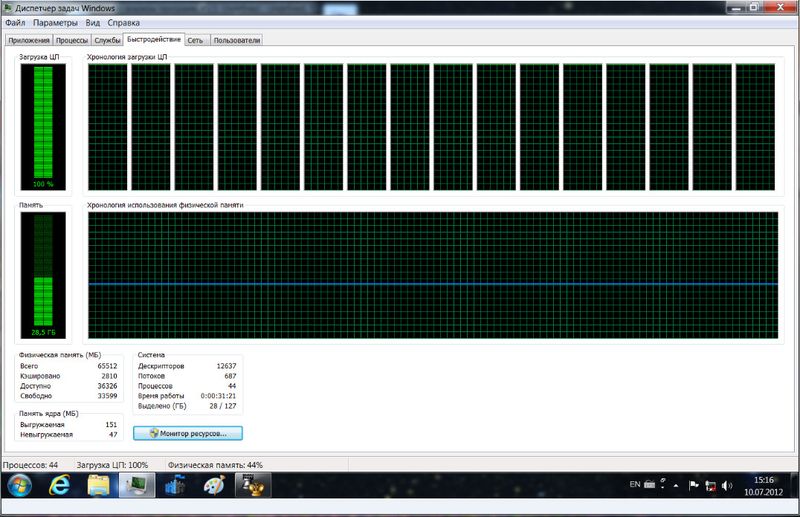Select the Быстродействие tab
800x517 pixels.
point(154,39)
